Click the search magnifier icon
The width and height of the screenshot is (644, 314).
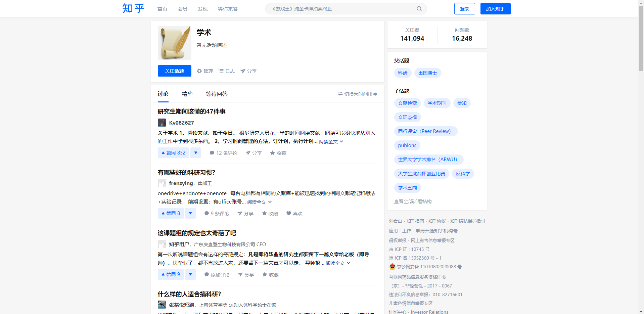click(x=419, y=8)
